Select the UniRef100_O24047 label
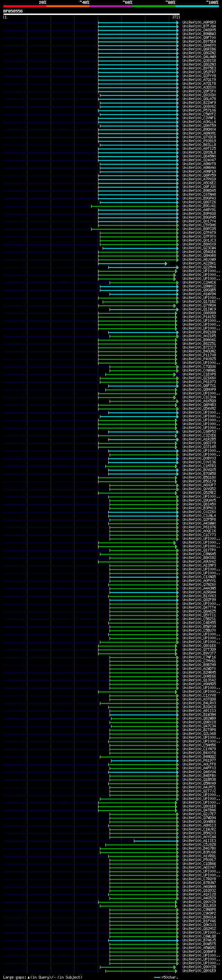 tap(199, 160)
